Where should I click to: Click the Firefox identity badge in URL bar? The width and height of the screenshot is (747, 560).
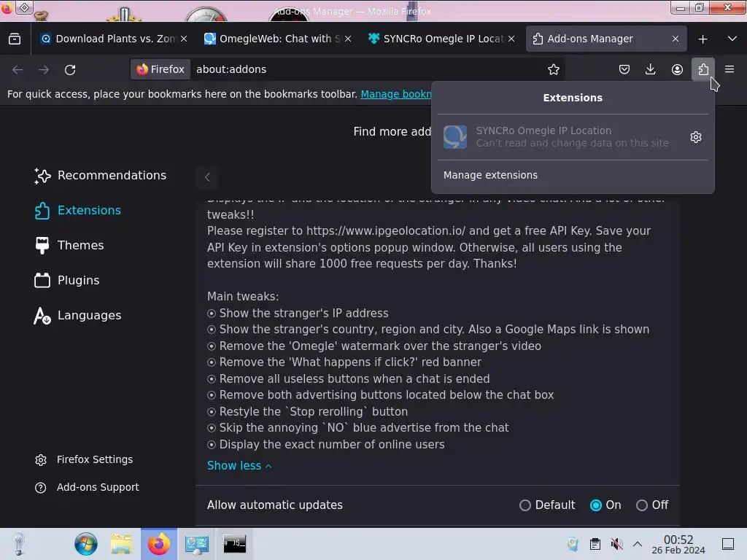[x=160, y=69]
